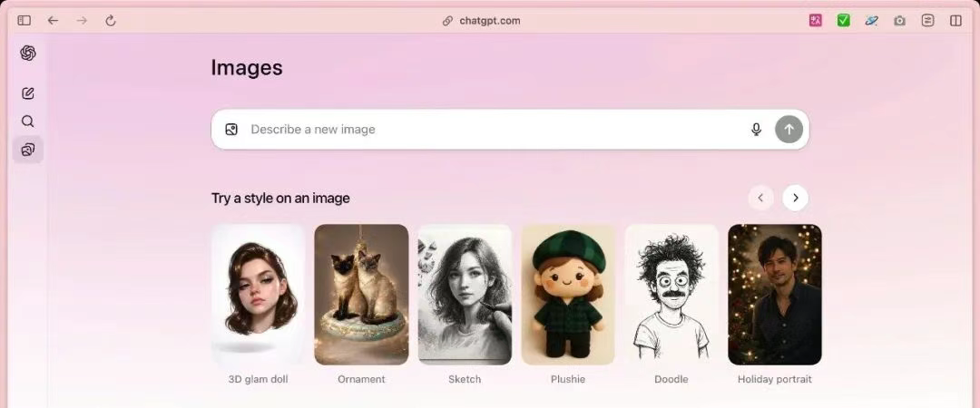This screenshot has height=408, width=980.
Task: Open search chats magnifier icon
Action: 27,121
